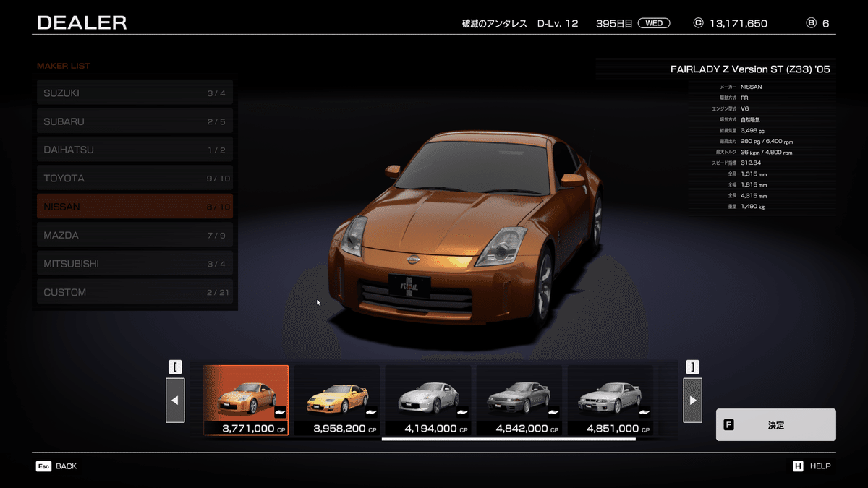The image size is (868, 488).
Task: Select TOYOTA in the maker list
Action: point(135,178)
